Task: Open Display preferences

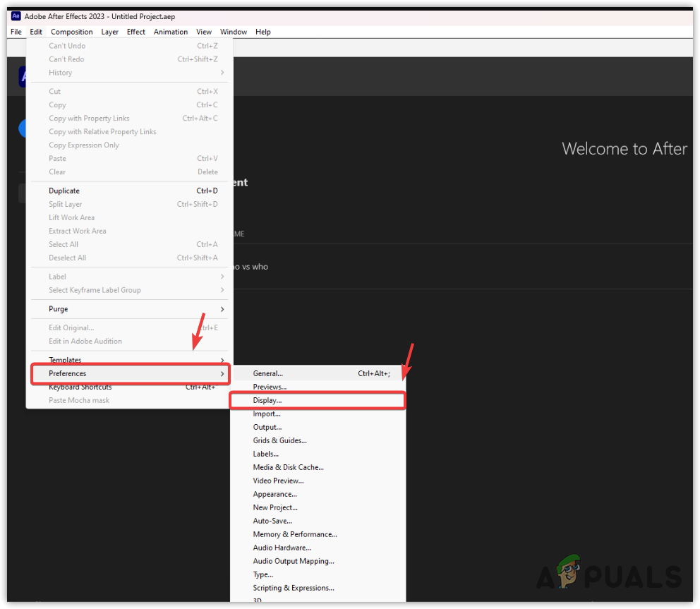Action: tap(318, 400)
